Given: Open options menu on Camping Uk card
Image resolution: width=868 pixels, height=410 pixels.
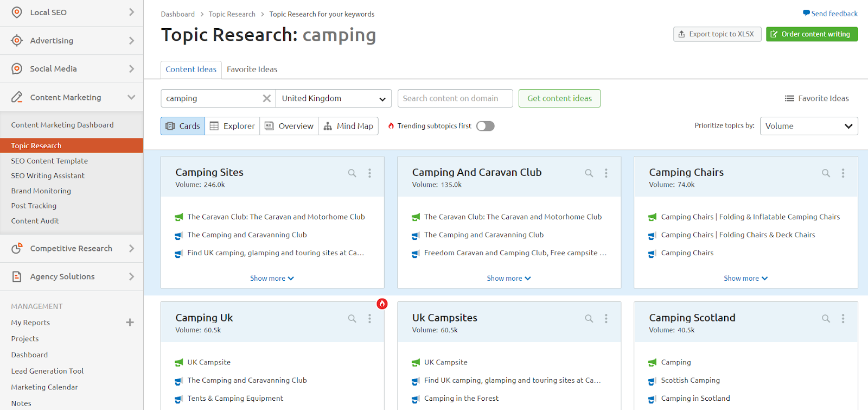Looking at the screenshot, I should (369, 319).
